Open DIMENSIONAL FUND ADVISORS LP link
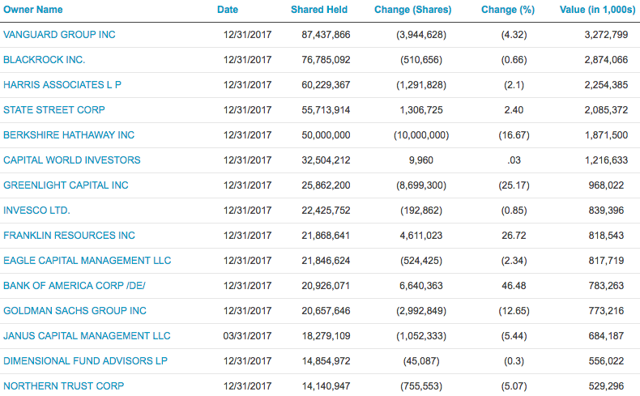The image size is (640, 396). coord(85,361)
